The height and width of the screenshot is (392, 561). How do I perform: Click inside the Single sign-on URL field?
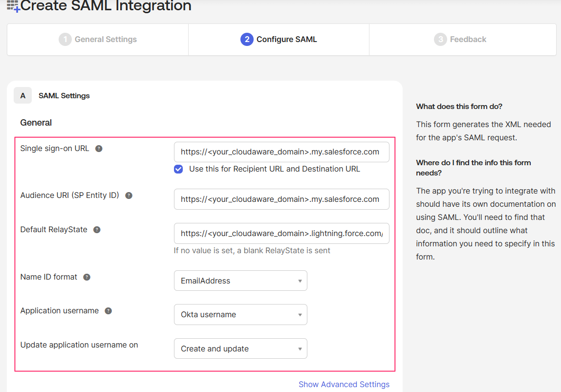click(x=281, y=152)
